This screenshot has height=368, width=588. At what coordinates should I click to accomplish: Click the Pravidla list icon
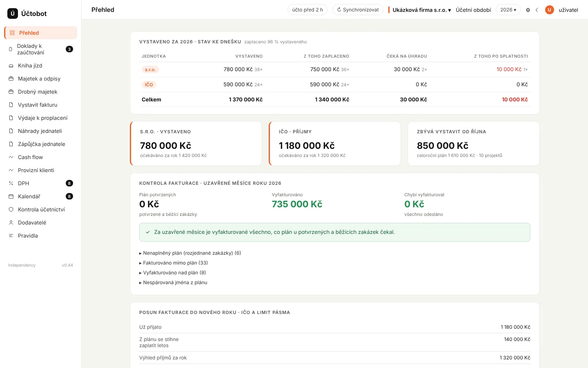[11, 236]
